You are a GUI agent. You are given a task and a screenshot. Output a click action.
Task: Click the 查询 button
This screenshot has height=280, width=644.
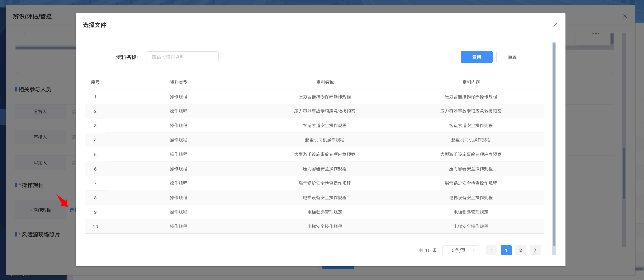coord(476,57)
